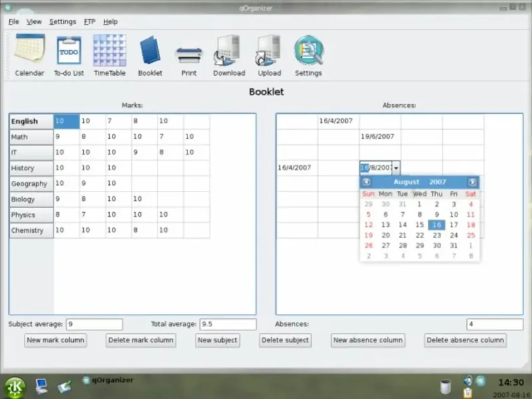Select day 12 in August calendar
This screenshot has width=532, height=399.
(x=368, y=225)
